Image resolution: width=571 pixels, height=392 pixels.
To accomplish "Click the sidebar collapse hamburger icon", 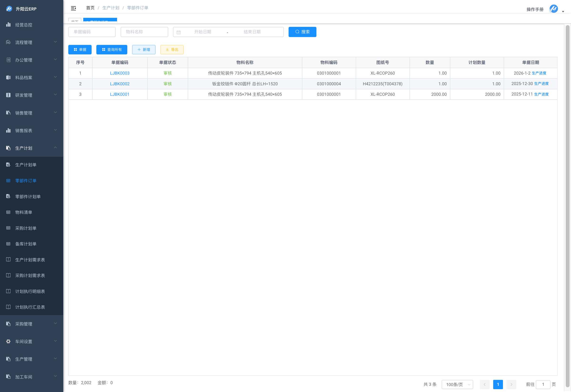I will coord(73,8).
